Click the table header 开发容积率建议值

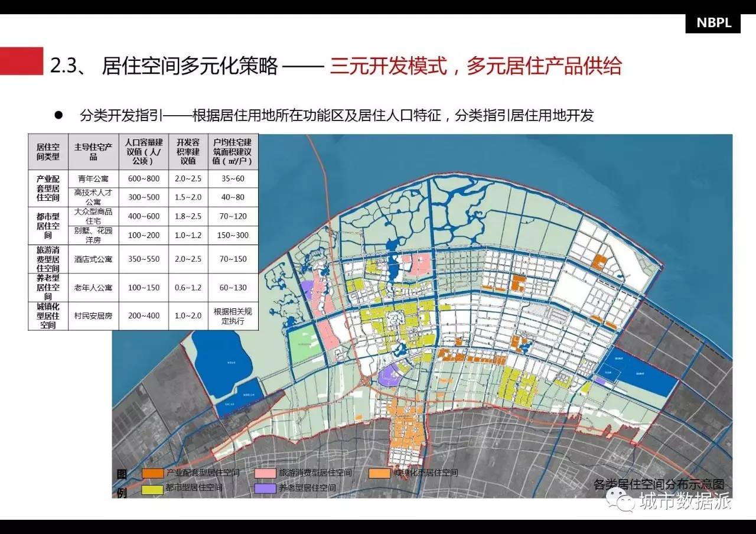188,152
